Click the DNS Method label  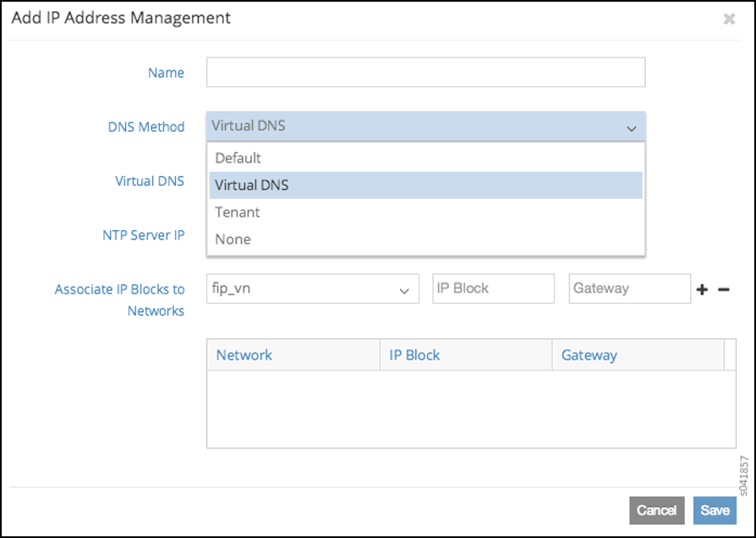click(146, 127)
